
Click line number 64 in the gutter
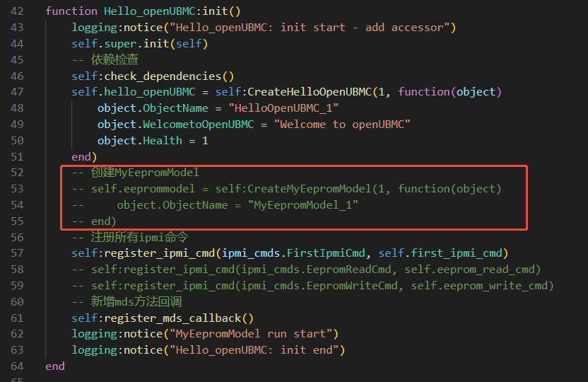point(18,366)
